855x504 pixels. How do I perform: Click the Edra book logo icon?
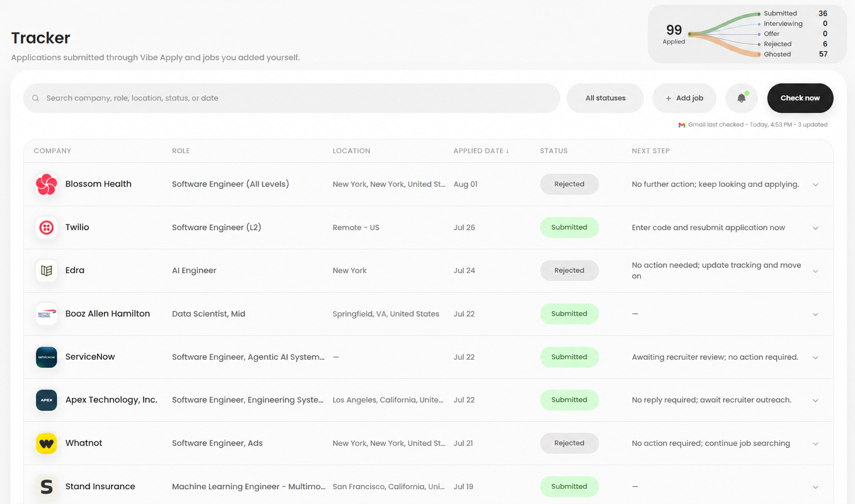(x=47, y=271)
